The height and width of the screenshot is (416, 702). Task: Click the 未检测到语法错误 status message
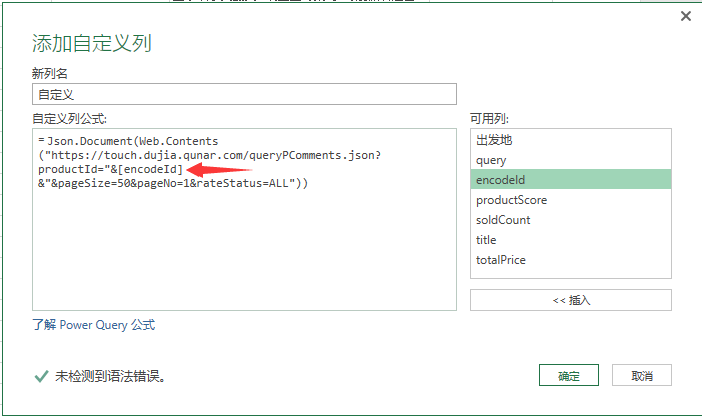110,376
